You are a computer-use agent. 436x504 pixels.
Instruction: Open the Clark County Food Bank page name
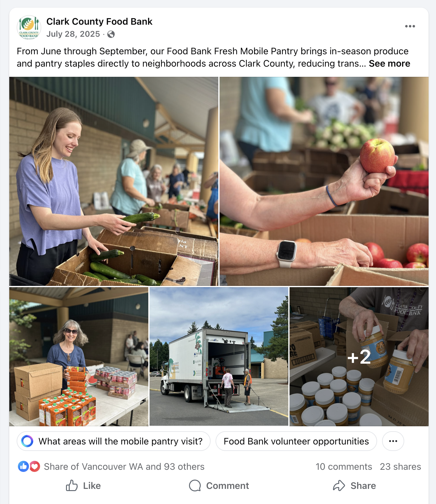point(99,22)
